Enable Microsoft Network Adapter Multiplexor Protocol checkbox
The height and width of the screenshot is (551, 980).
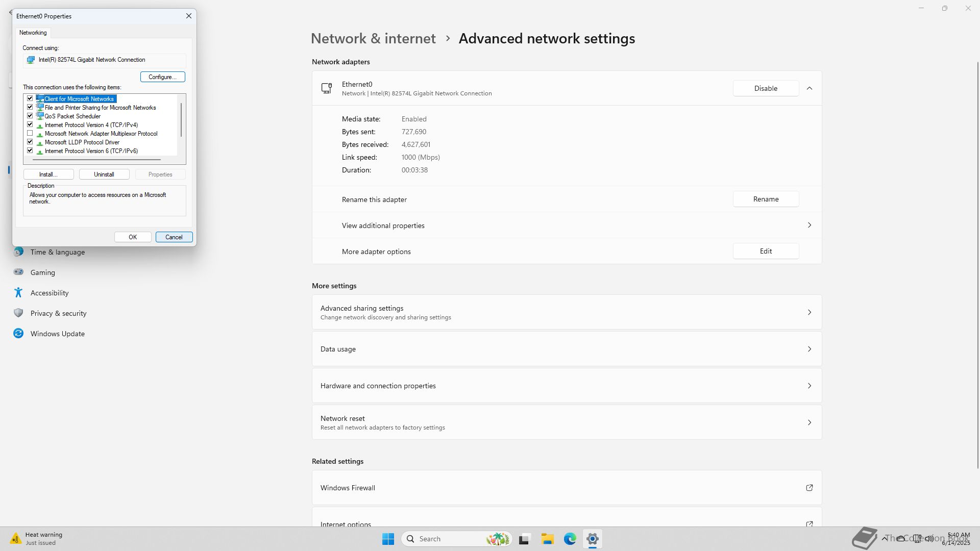30,133
